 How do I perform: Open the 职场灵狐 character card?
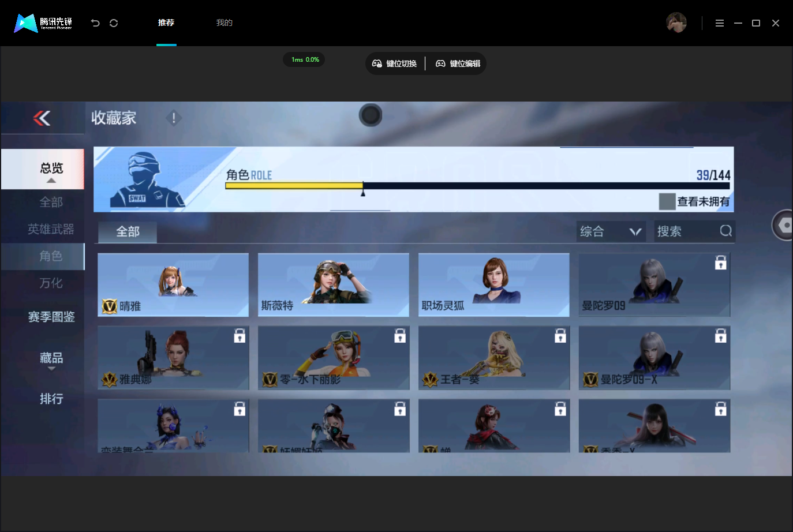(494, 284)
